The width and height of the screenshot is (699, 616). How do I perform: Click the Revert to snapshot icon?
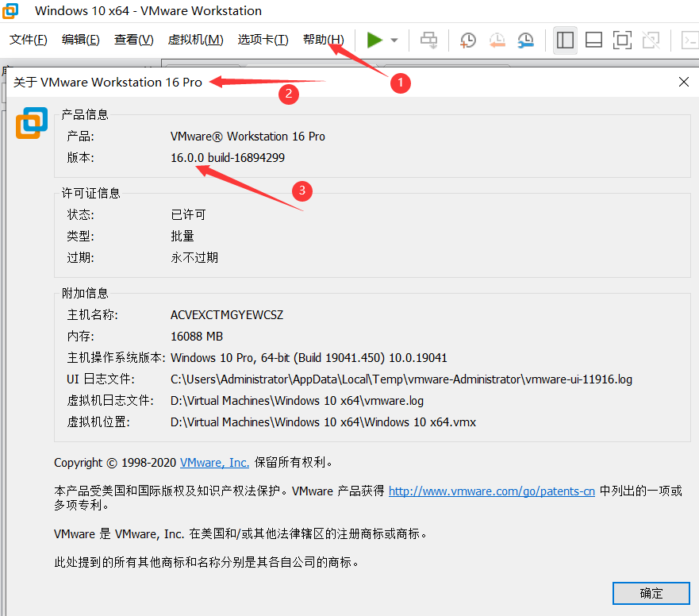pos(497,40)
